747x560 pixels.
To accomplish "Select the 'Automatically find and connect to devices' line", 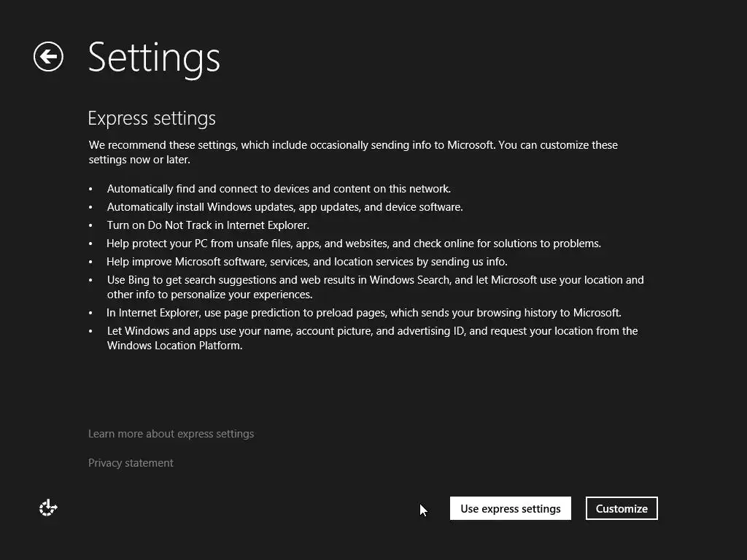I will [279, 189].
